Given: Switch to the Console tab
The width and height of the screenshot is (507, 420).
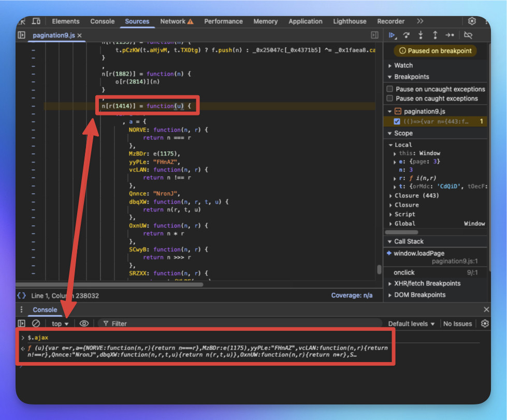Looking at the screenshot, I should coord(102,21).
